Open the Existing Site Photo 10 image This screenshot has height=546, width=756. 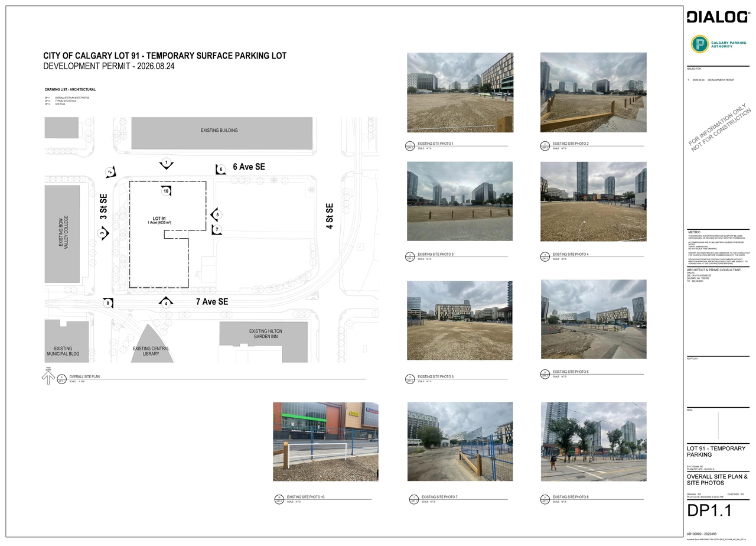pyautogui.click(x=325, y=442)
